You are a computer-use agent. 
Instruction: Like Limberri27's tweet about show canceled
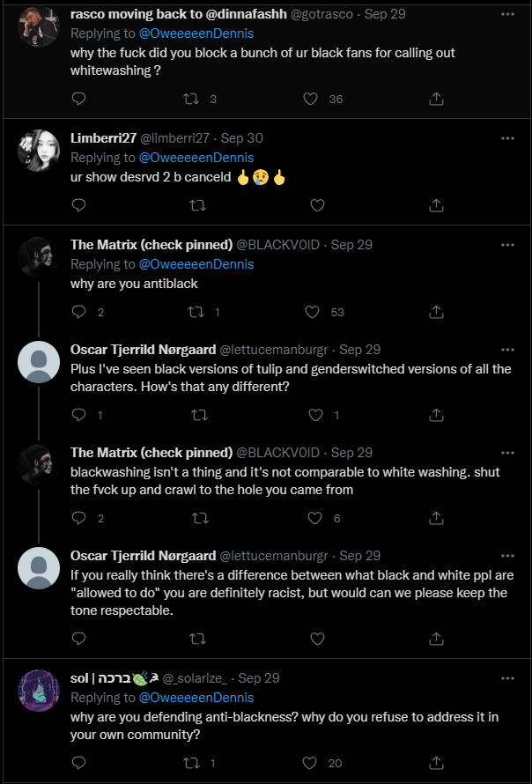click(x=318, y=204)
